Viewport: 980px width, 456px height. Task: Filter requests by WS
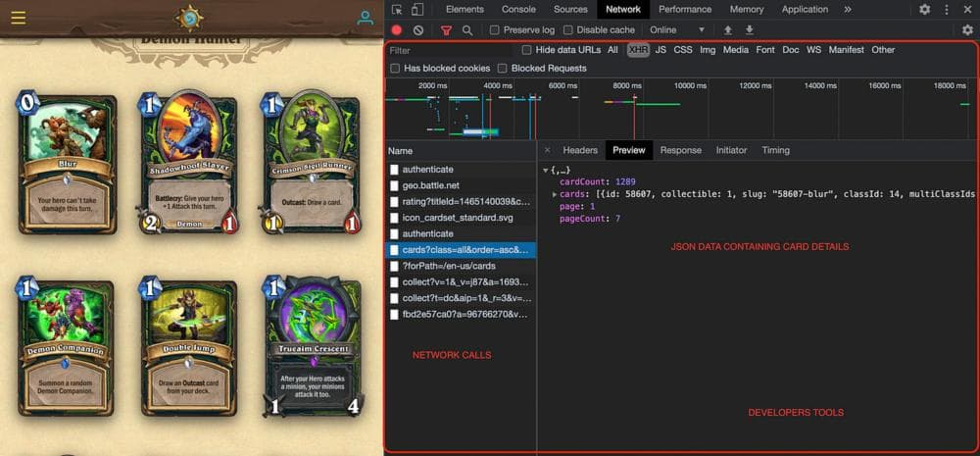point(813,50)
